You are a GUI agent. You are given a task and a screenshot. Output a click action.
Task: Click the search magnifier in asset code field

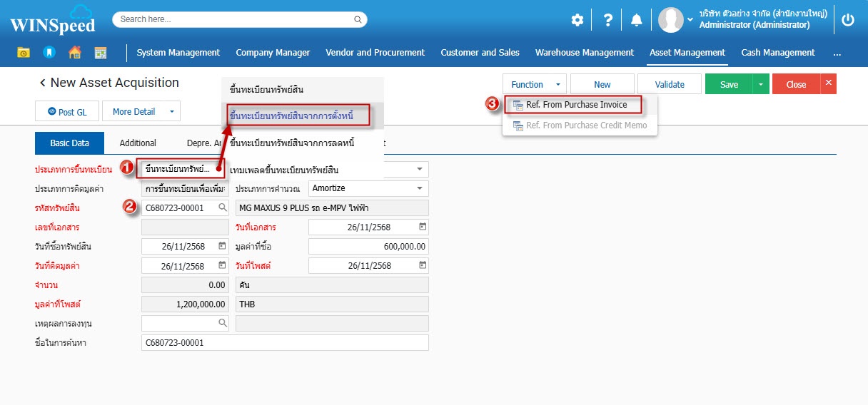(x=222, y=207)
